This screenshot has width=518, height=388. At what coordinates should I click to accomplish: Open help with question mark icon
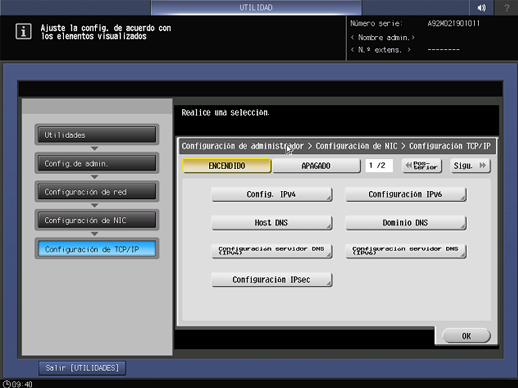pos(506,8)
